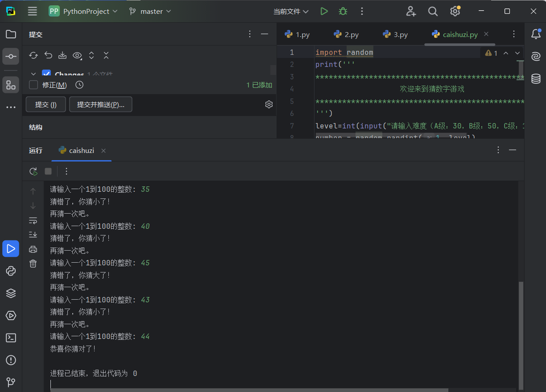Collapse the Changes tree node
Image resolution: width=546 pixels, height=392 pixels.
pyautogui.click(x=33, y=74)
